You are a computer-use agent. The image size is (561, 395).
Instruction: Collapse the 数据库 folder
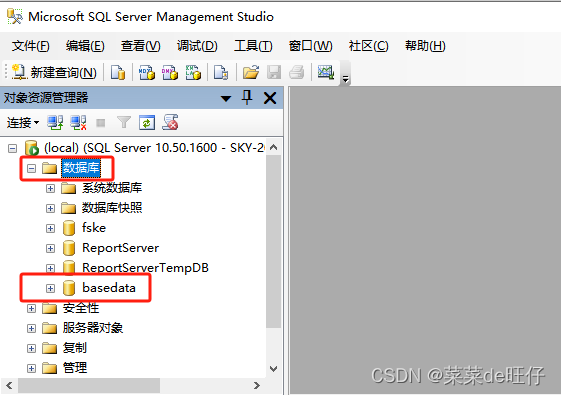point(31,168)
